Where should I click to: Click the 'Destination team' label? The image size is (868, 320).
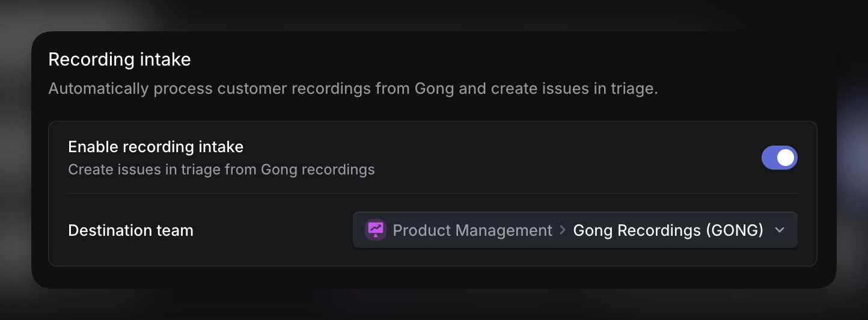click(x=131, y=230)
